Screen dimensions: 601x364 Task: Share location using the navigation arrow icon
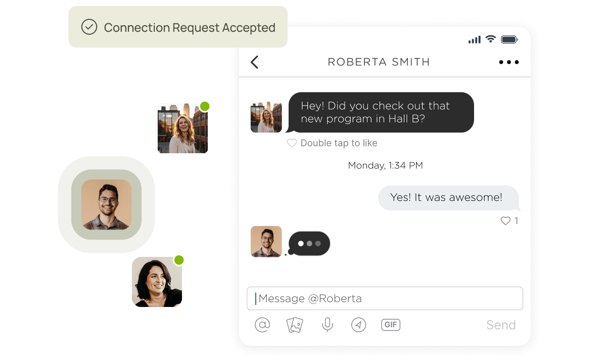tap(359, 325)
